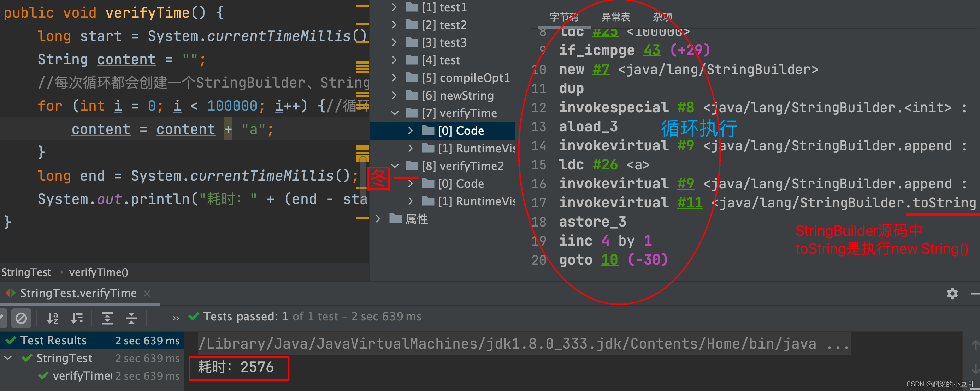Follow bytecode link #7 StringBuilder
This screenshot has width=980, height=391.
(x=601, y=70)
